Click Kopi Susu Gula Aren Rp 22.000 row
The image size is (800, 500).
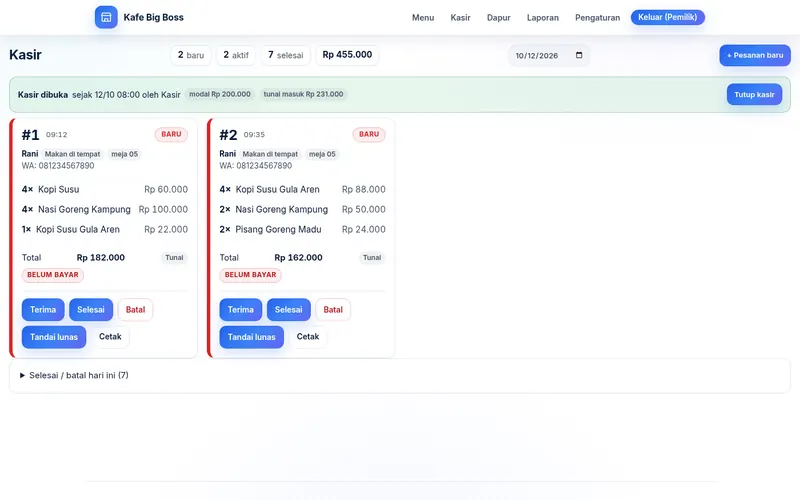105,230
